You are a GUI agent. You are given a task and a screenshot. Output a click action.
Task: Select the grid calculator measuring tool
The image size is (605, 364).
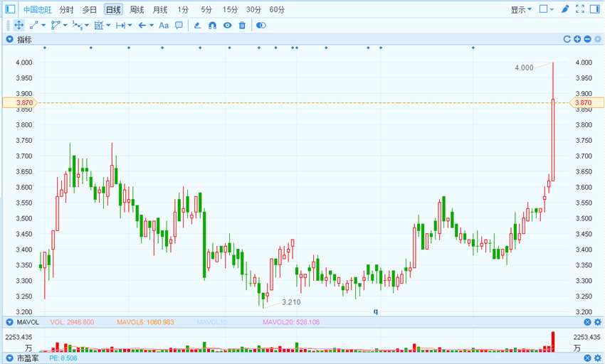click(x=99, y=26)
